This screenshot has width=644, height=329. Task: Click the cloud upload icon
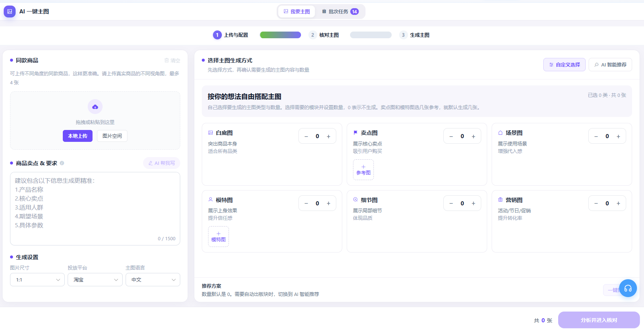[x=95, y=107]
